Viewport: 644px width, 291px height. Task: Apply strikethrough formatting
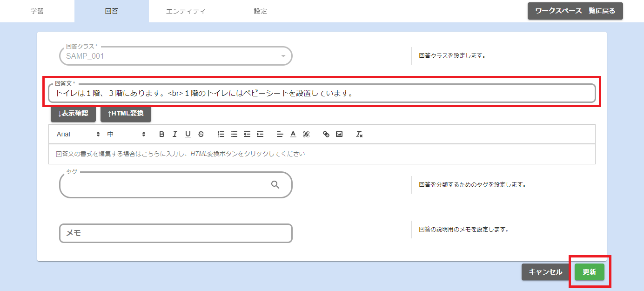(201, 134)
